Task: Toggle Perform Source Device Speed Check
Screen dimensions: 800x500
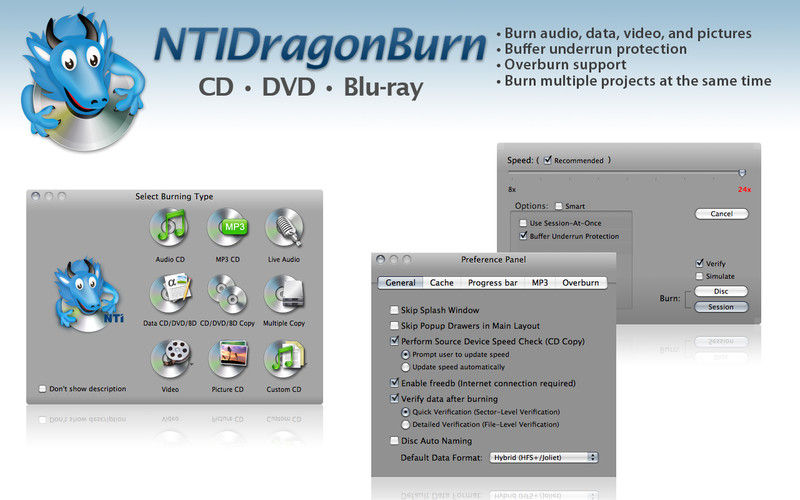Action: click(394, 341)
